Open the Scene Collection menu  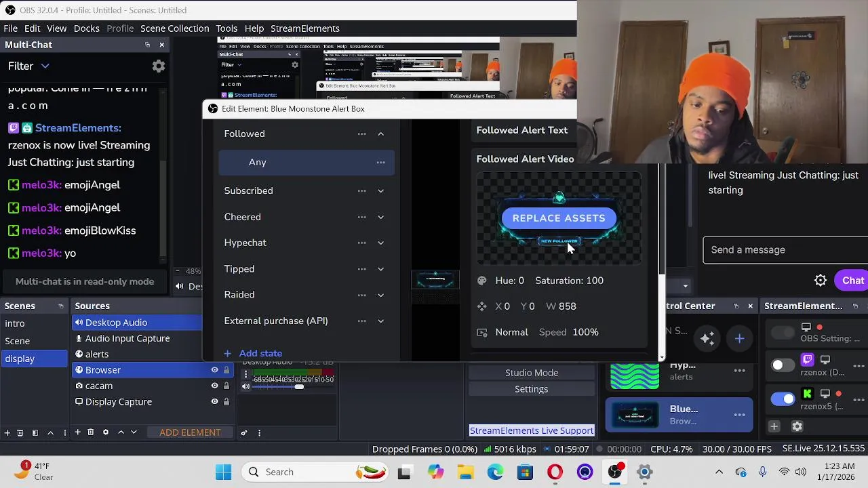click(x=174, y=28)
